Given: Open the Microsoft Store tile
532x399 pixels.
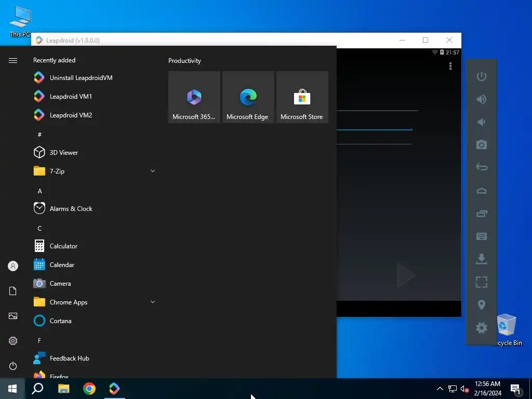Looking at the screenshot, I should [x=302, y=97].
